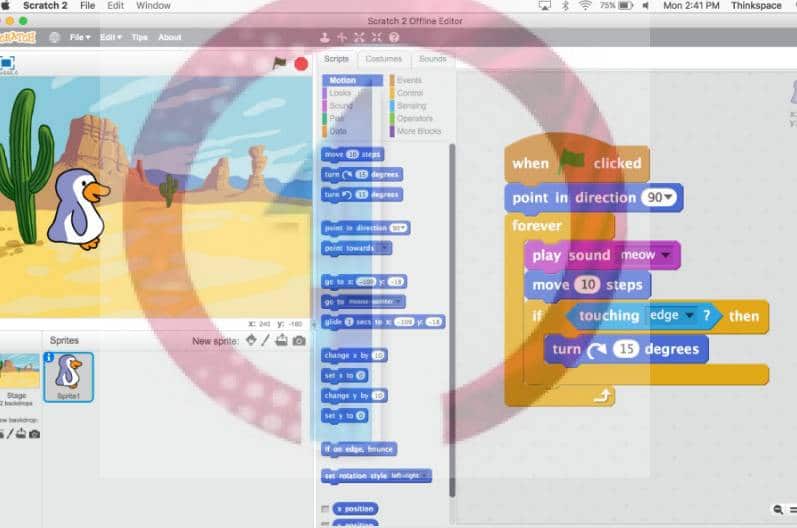Open block help question mark icon
The width and height of the screenshot is (797, 528).
tap(394, 37)
